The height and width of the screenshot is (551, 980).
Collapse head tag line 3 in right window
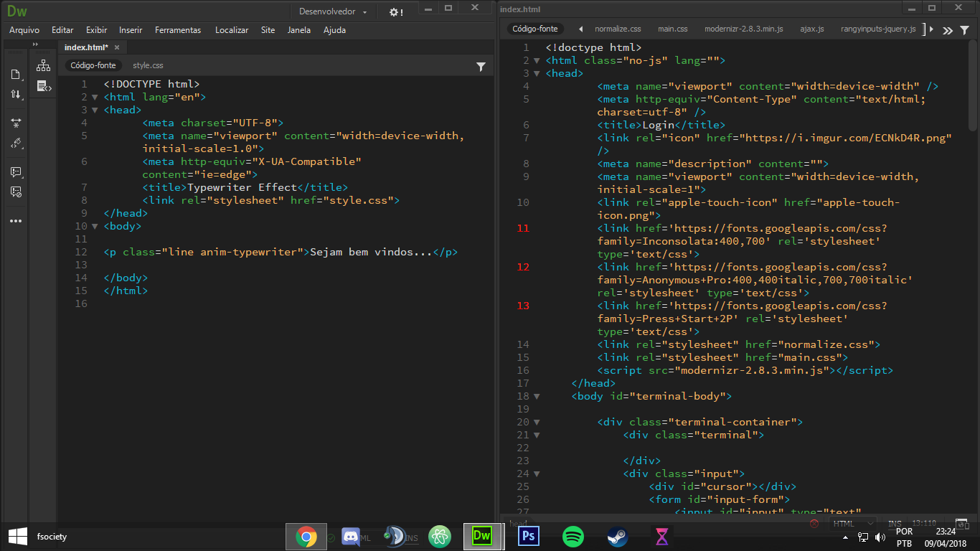pos(537,73)
